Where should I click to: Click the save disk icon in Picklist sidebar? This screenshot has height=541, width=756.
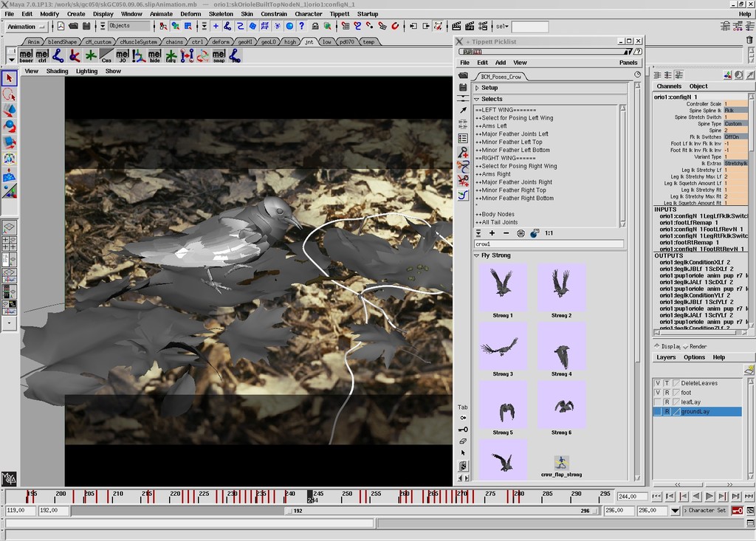pyautogui.click(x=463, y=87)
